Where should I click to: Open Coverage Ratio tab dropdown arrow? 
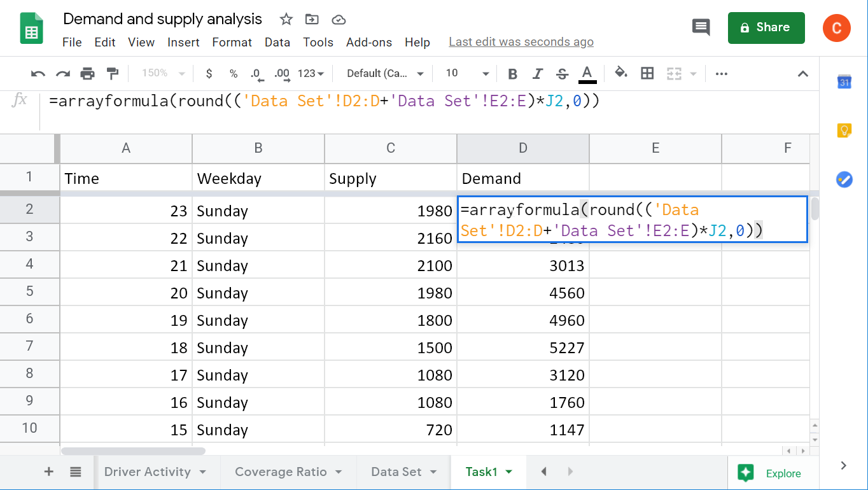[x=339, y=472]
